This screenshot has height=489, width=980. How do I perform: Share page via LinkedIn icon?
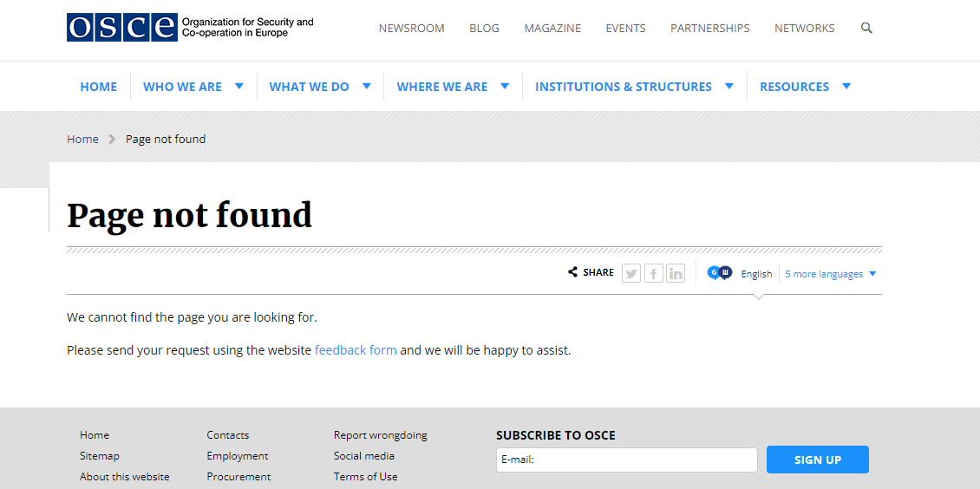point(676,274)
